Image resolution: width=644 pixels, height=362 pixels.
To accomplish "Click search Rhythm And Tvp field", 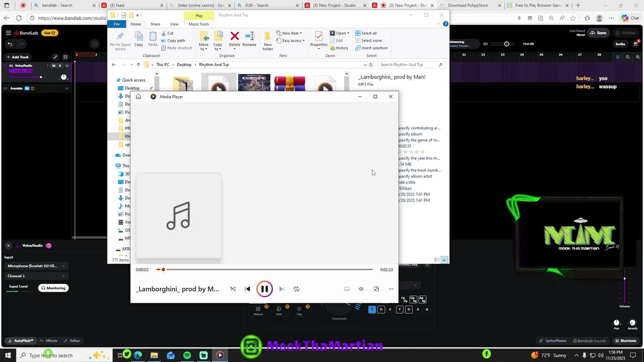I will tap(411, 65).
